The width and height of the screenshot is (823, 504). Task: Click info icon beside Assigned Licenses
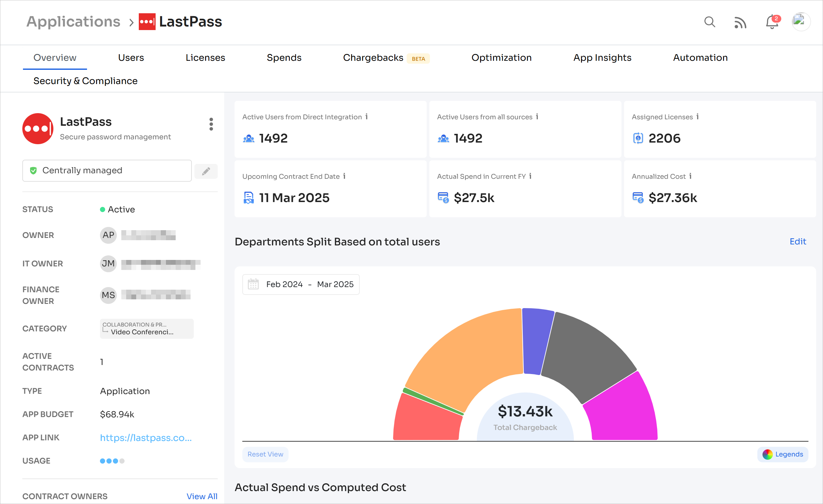coord(697,116)
